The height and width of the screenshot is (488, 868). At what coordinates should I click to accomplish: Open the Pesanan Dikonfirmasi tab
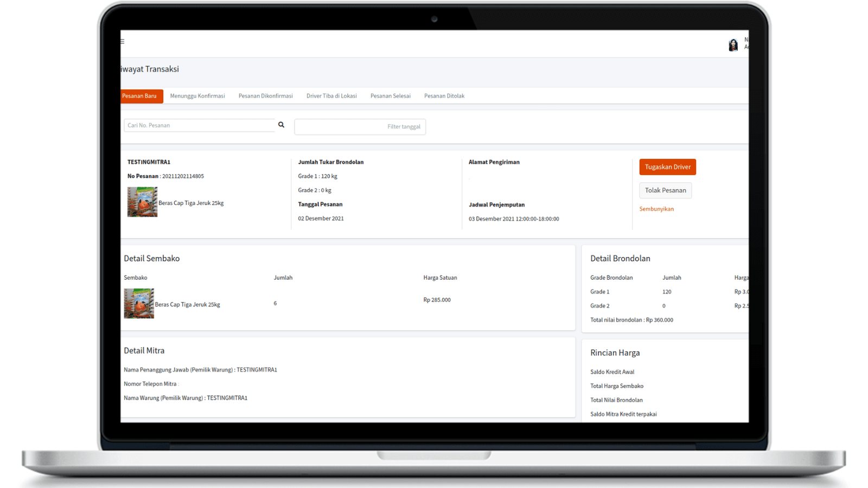click(x=265, y=96)
